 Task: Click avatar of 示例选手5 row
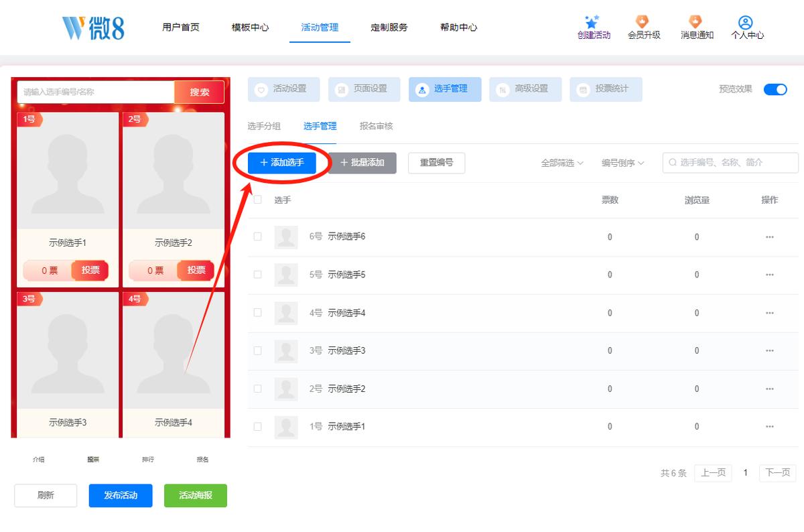tap(286, 275)
